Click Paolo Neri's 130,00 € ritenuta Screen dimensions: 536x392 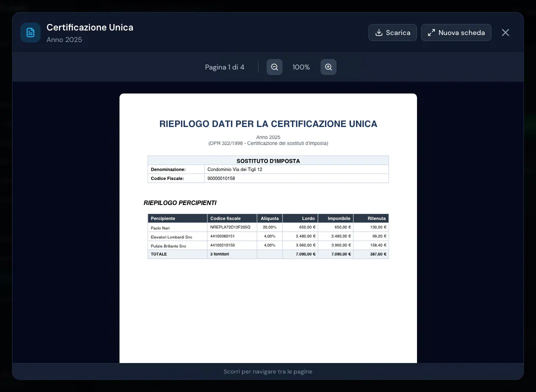tap(378, 227)
